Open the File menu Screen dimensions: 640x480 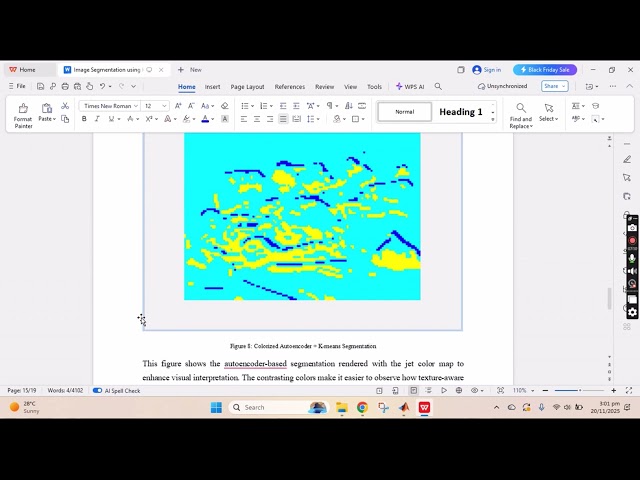click(17, 86)
